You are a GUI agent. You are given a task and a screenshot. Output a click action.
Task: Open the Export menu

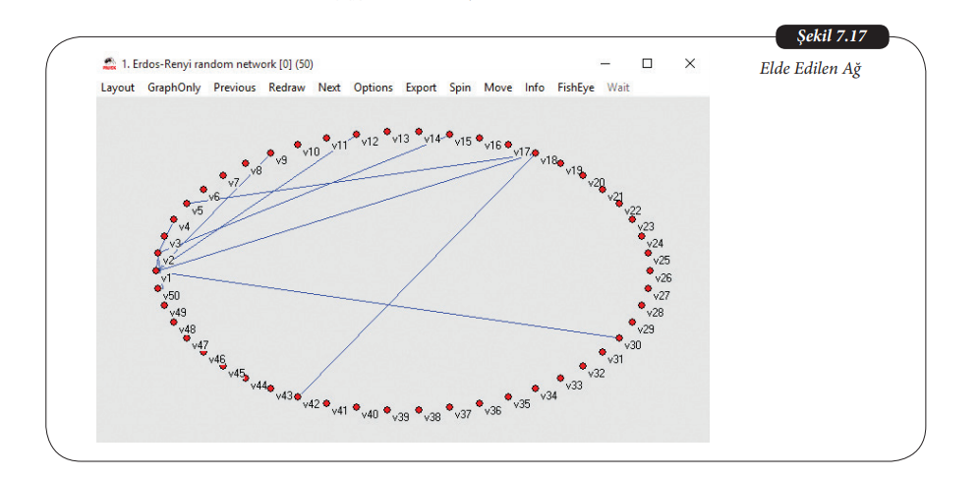[x=421, y=88]
